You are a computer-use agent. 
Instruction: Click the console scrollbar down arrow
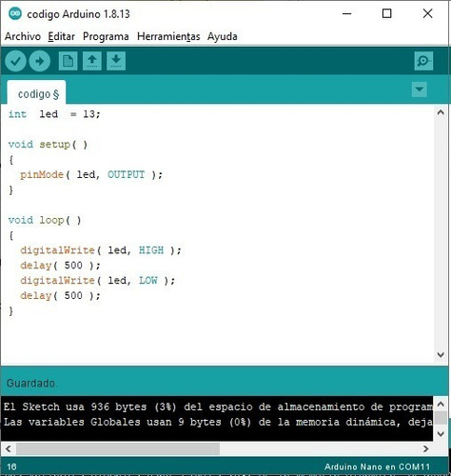pyautogui.click(x=441, y=433)
